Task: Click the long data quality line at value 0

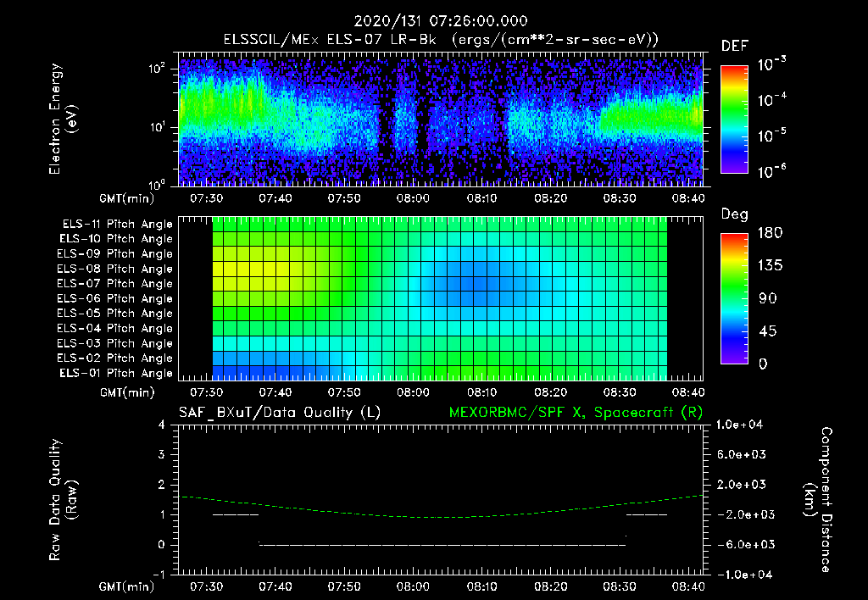Action: [x=442, y=545]
